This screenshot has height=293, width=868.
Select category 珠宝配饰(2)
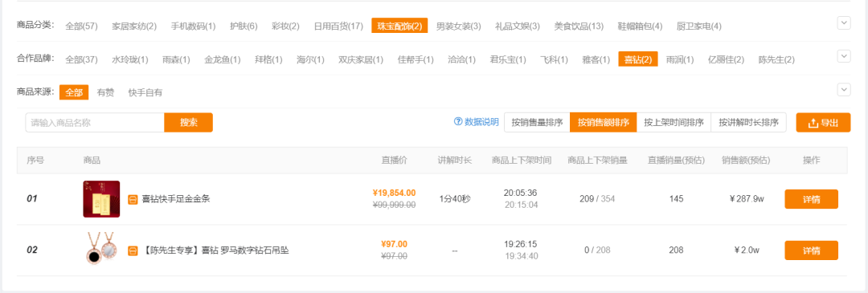click(x=399, y=26)
